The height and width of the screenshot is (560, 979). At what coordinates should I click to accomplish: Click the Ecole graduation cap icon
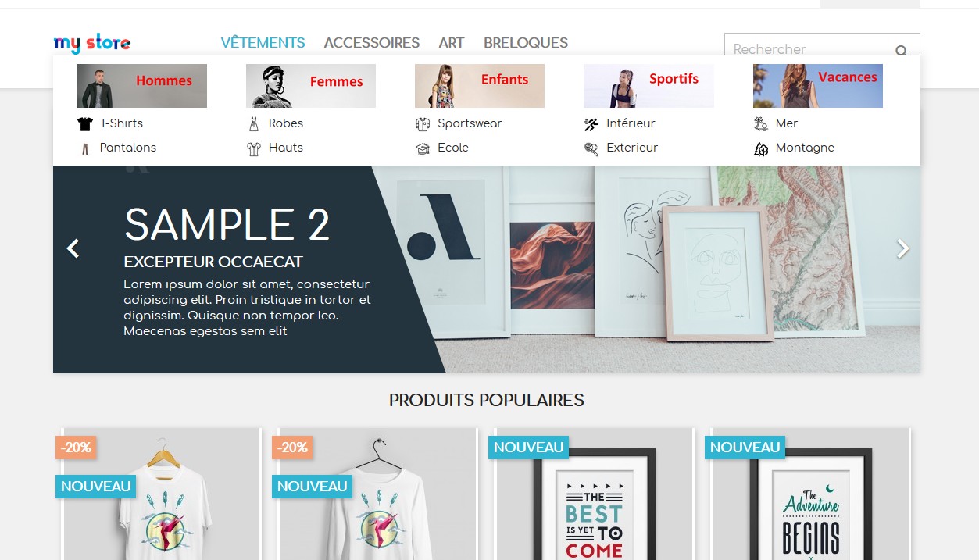(x=423, y=148)
